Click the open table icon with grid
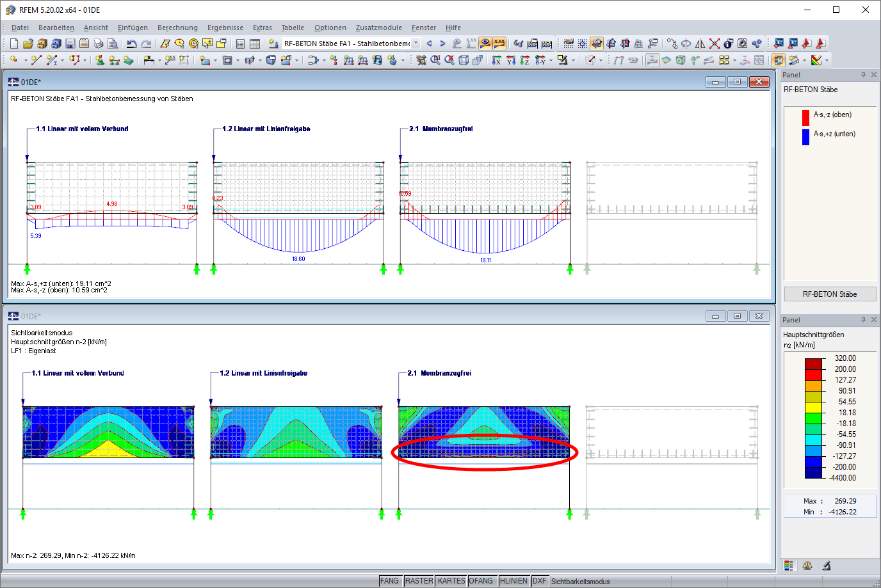 point(255,44)
